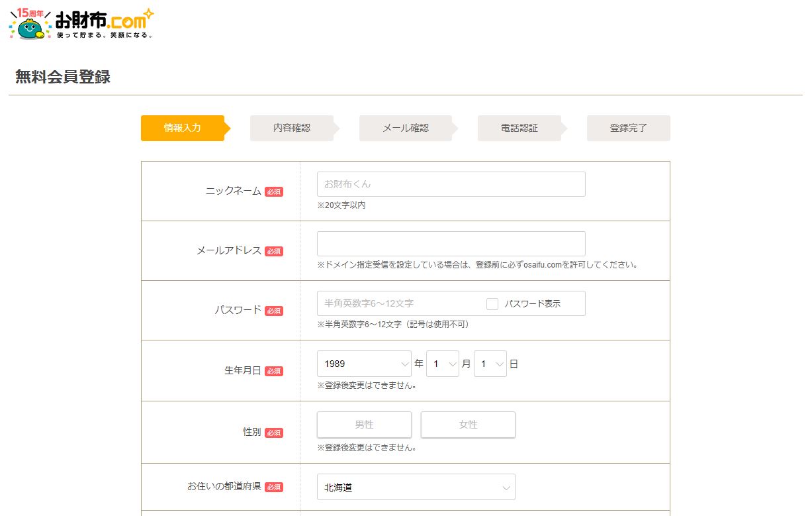Screen dimensions: 812x516
Task: Click the 必須 badge beside 性別
Action: click(x=274, y=433)
